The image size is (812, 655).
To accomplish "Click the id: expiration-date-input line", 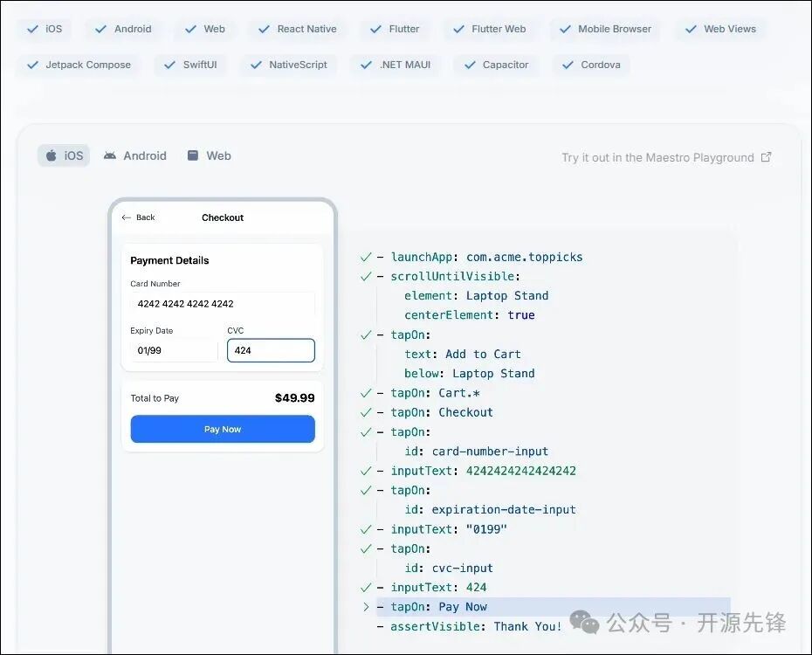I will 491,509.
